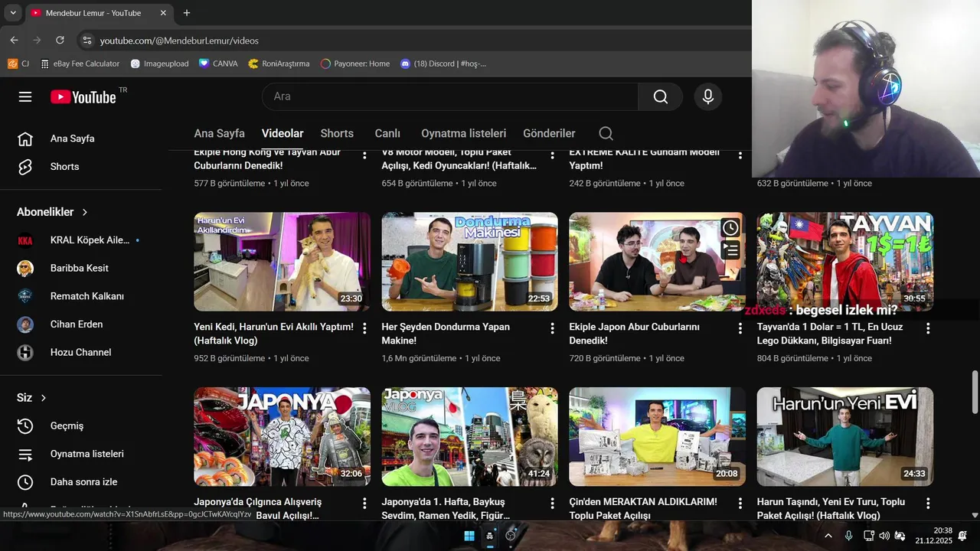Open options menu for Yeni Kedi video
The height and width of the screenshot is (551, 980).
364,328
